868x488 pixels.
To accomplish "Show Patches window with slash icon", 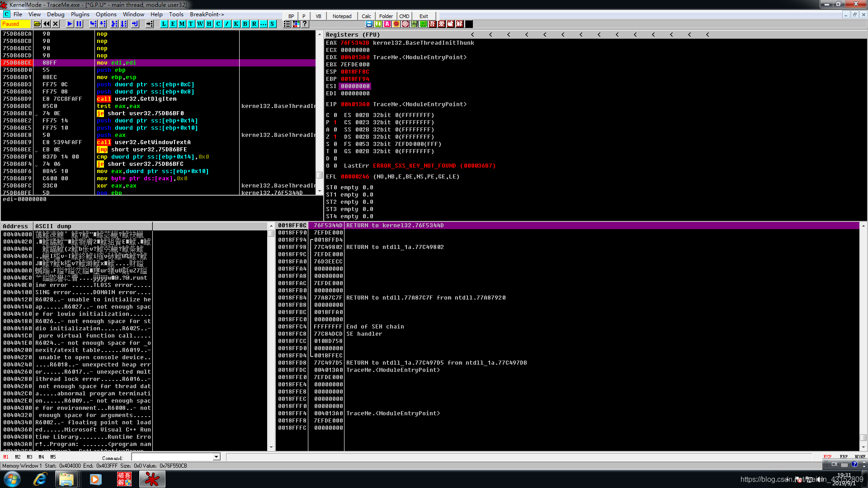I will point(227,24).
